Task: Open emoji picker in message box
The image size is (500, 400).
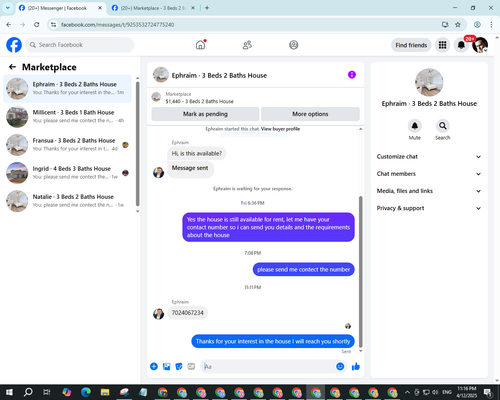Action: [x=340, y=366]
